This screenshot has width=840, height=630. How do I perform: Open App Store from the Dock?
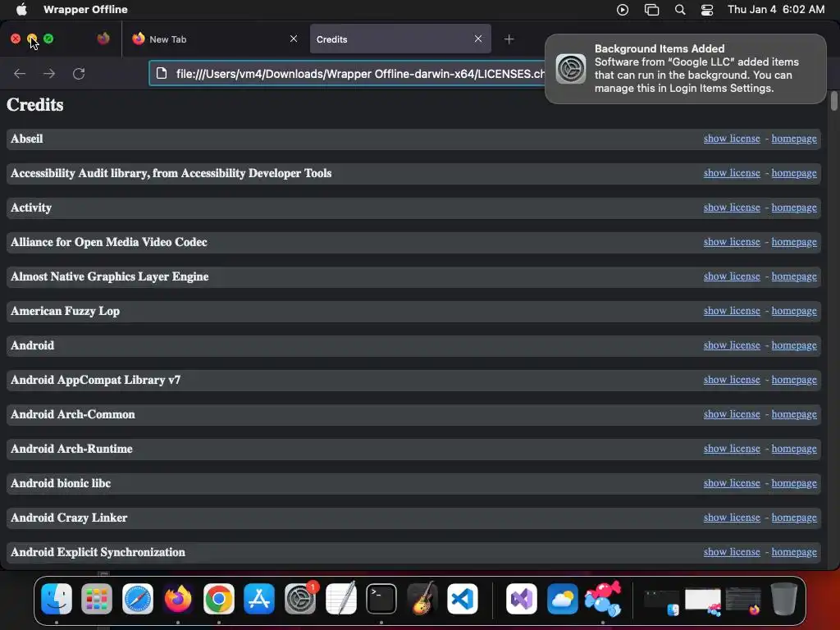point(259,598)
